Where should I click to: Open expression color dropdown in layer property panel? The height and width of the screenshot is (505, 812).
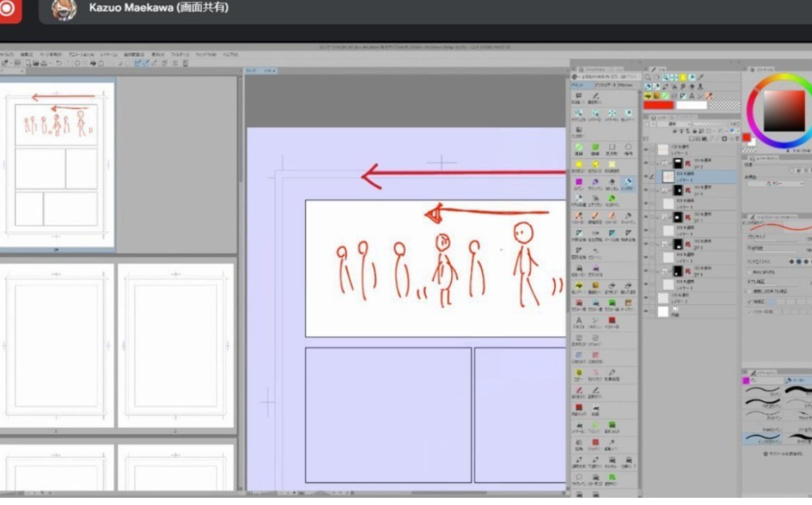776,183
